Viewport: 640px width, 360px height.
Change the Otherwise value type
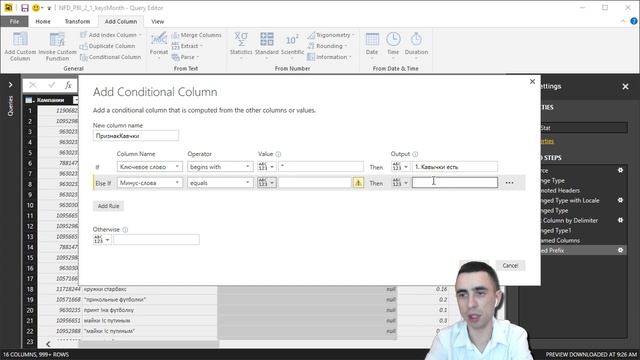(x=102, y=240)
